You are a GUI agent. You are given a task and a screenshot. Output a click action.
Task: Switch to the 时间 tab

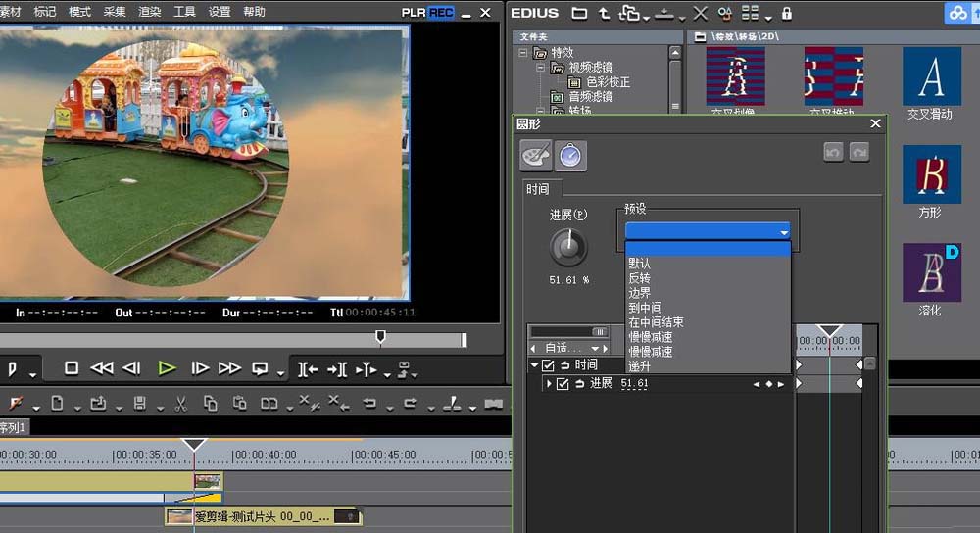point(541,189)
